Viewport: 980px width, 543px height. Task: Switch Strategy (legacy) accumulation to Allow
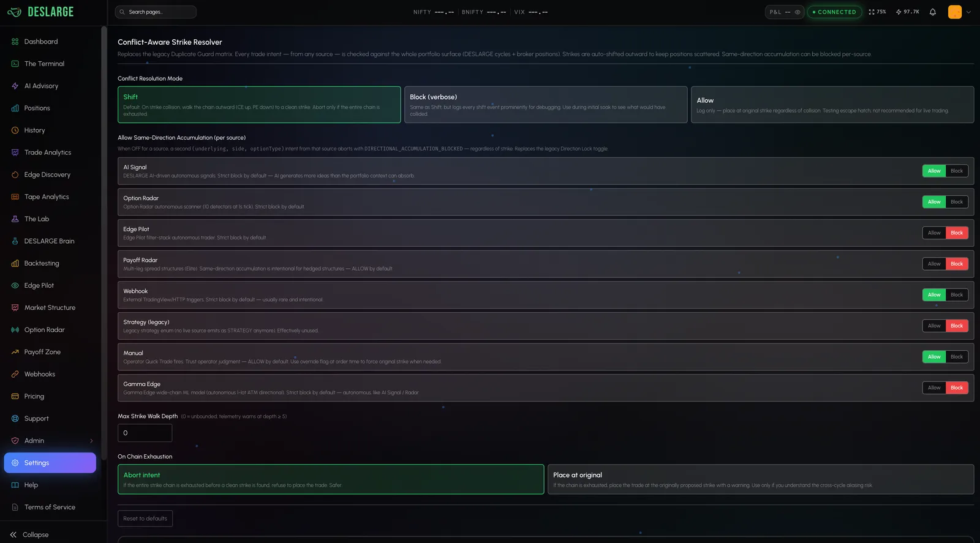click(x=934, y=326)
